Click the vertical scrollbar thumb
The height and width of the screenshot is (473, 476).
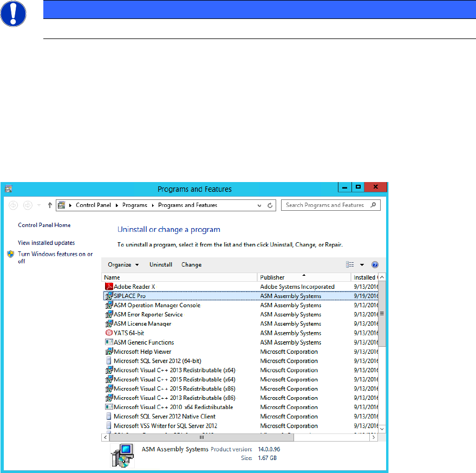(x=382, y=314)
